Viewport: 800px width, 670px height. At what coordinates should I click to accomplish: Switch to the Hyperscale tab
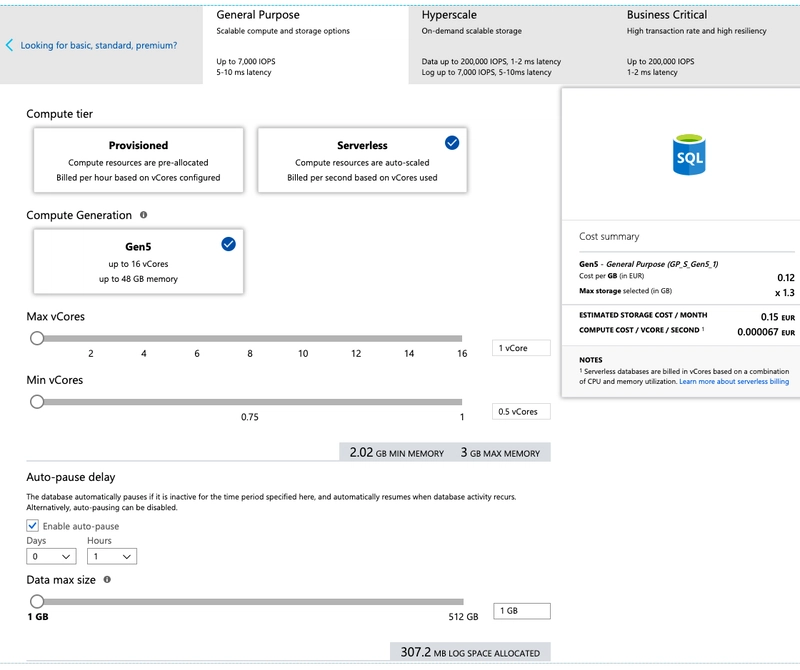[x=512, y=43]
